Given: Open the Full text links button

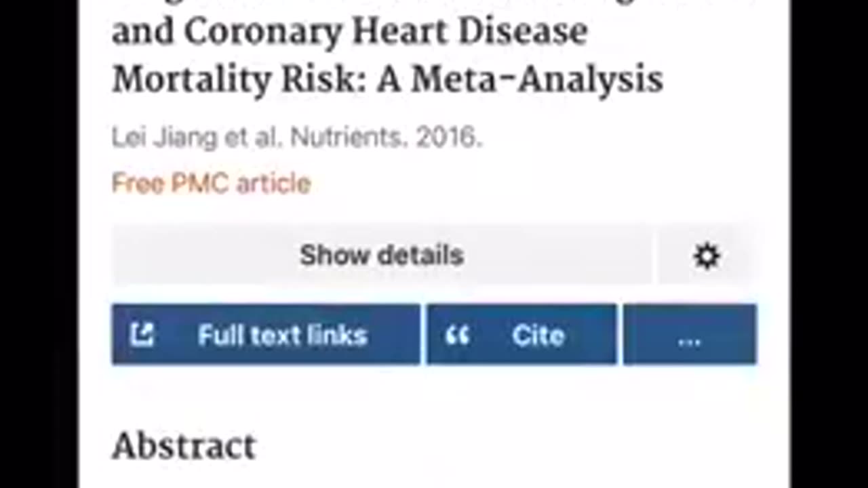Looking at the screenshot, I should click(266, 335).
